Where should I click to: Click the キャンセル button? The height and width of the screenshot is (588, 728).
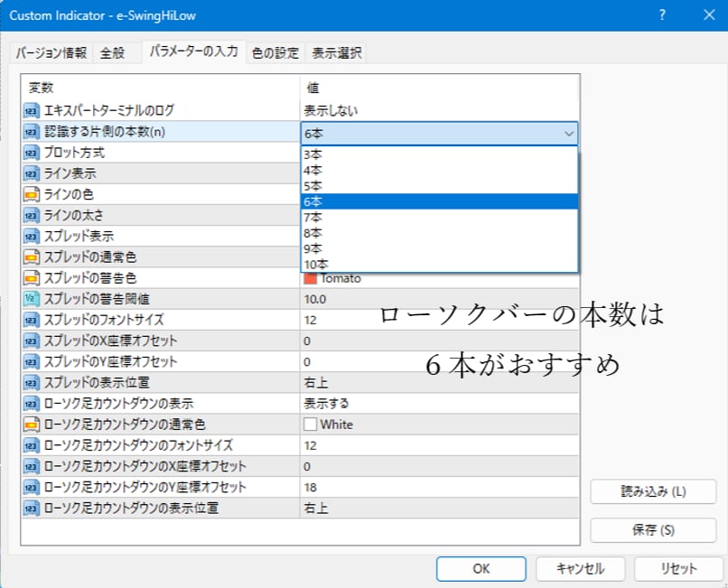tap(581, 568)
